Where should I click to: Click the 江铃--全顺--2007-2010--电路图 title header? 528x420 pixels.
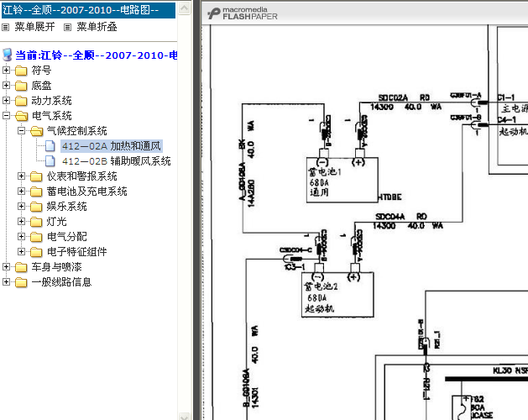tap(88, 10)
